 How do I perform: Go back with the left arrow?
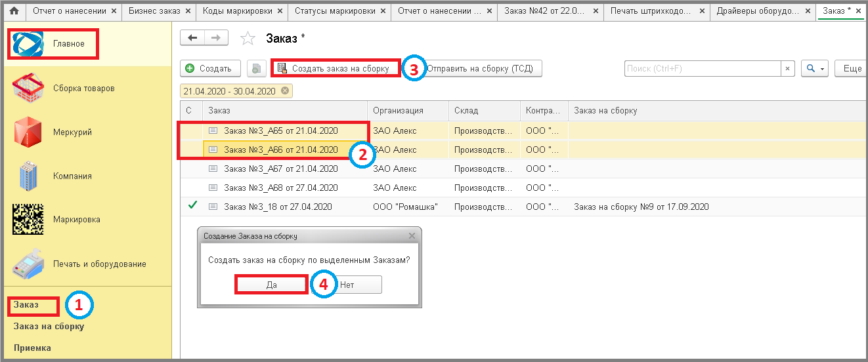pos(192,38)
